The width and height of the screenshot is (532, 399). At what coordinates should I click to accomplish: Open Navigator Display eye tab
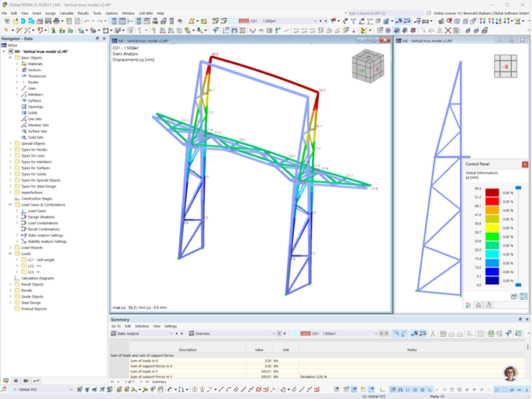16,380
